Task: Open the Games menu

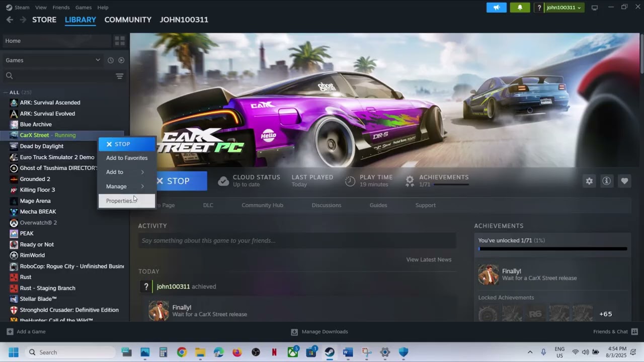Action: tap(84, 8)
